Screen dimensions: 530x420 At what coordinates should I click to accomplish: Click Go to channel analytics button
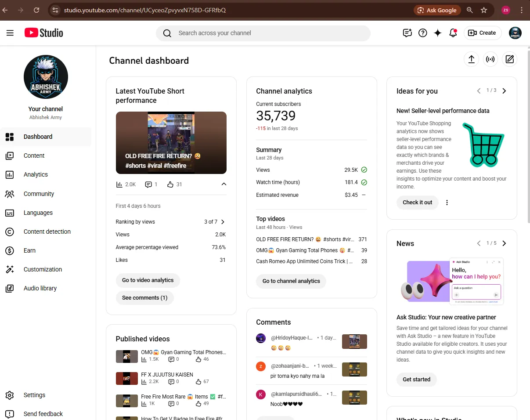tap(291, 281)
